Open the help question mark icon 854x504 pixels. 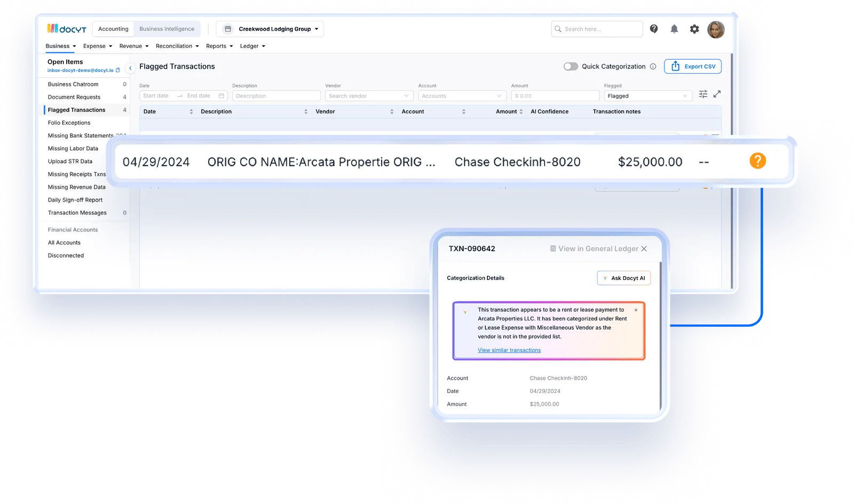click(x=654, y=29)
